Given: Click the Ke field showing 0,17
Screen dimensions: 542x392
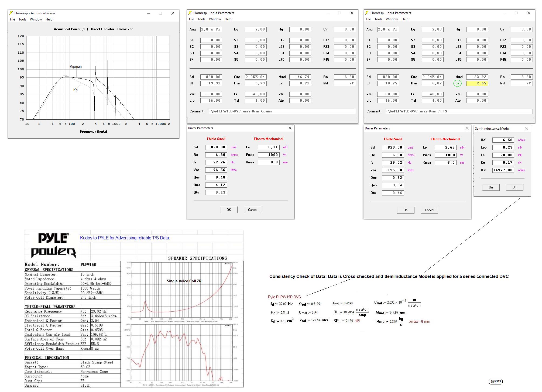Looking at the screenshot, I should [x=503, y=163].
